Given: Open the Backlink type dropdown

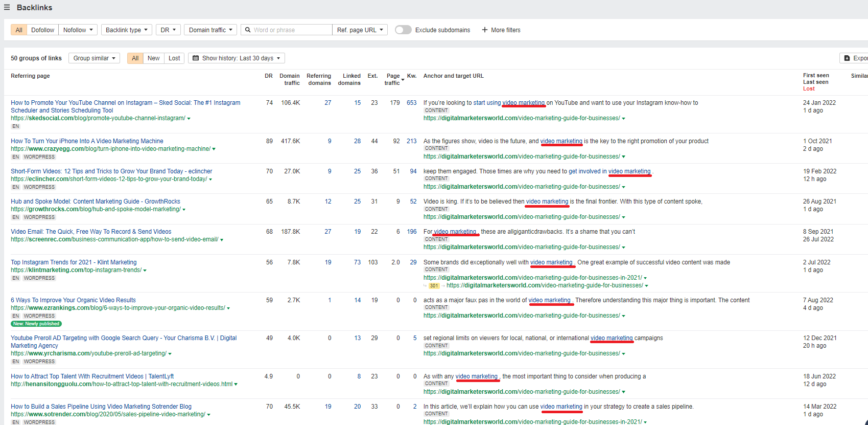Looking at the screenshot, I should coord(127,30).
